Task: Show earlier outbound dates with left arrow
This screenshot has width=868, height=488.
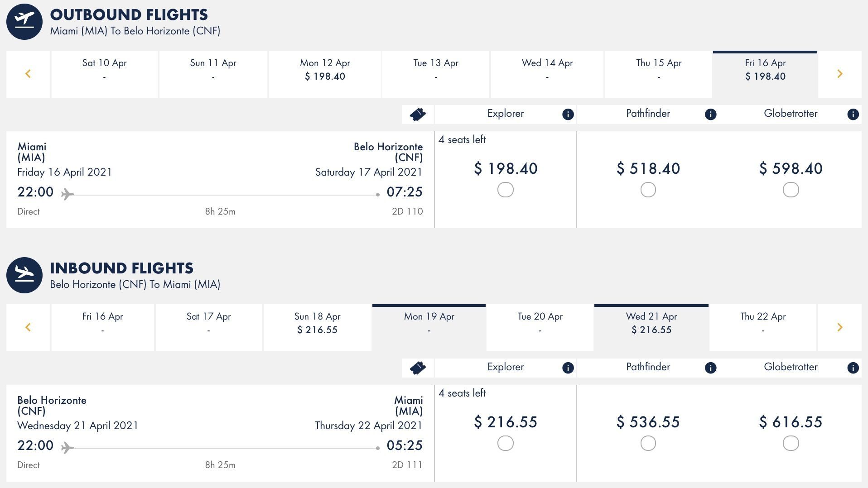Action: coord(28,74)
